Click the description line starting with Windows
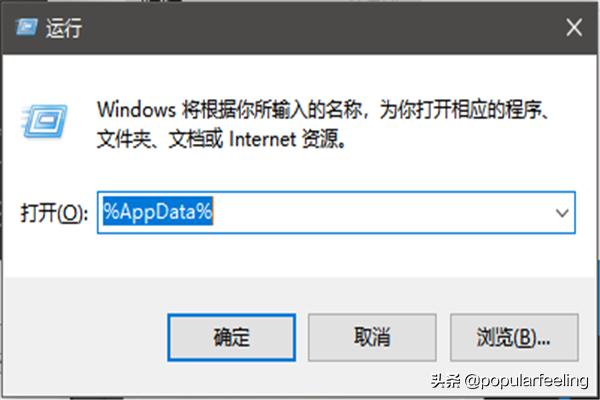The image size is (600, 400). [323, 110]
